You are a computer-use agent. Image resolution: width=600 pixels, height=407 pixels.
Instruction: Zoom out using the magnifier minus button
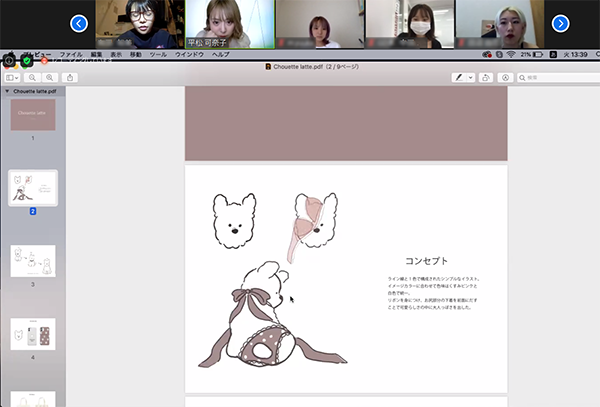[x=33, y=77]
